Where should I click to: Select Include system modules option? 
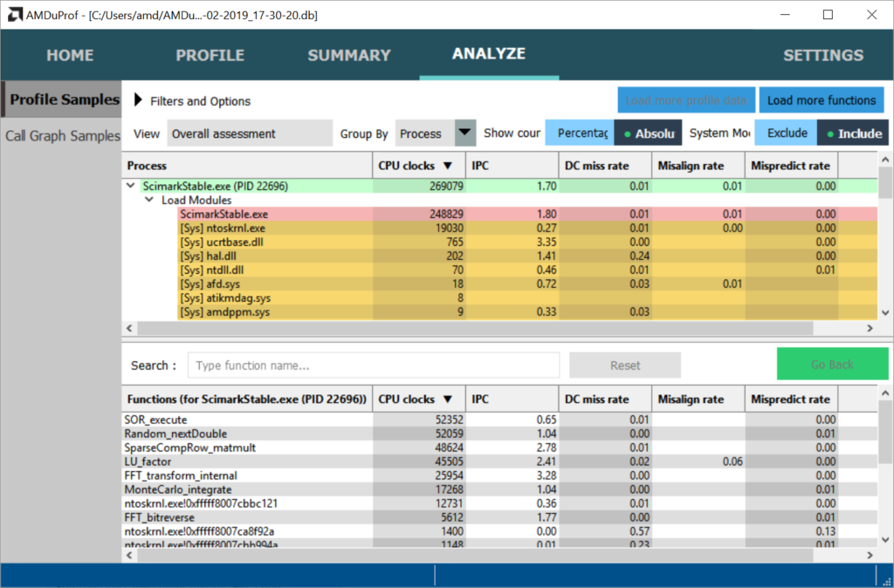pyautogui.click(x=852, y=133)
